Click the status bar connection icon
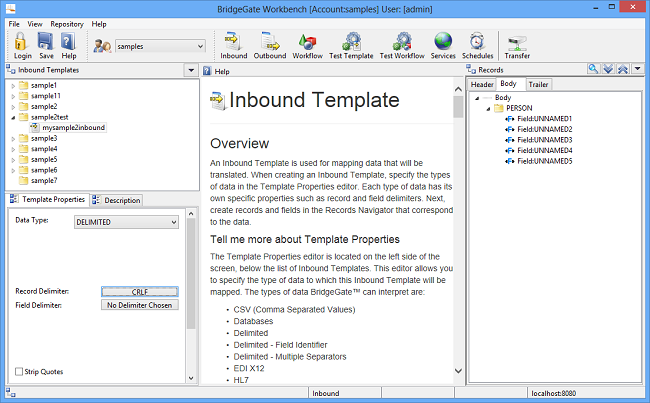This screenshot has width=650, height=403. 11,393
